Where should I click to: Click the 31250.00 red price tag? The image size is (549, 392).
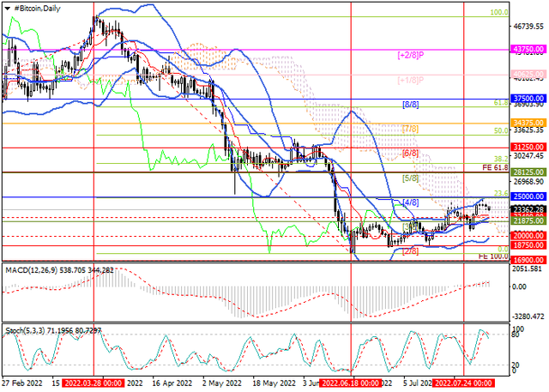coord(529,147)
